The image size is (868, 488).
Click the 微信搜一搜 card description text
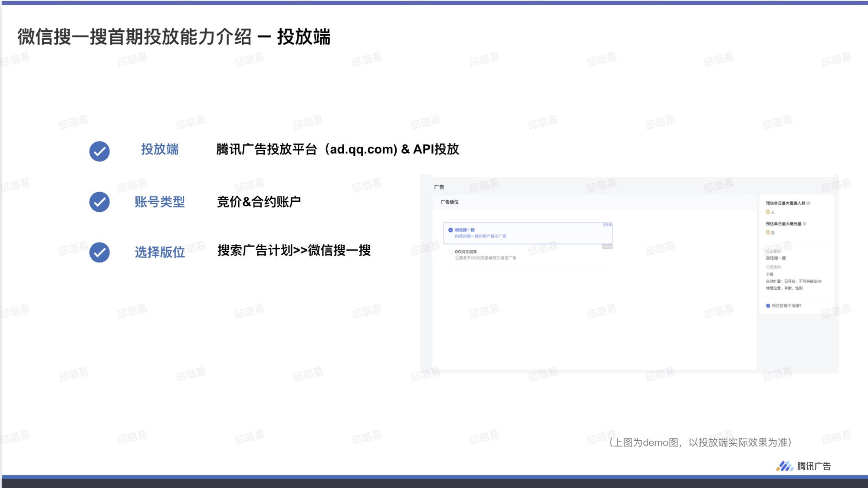pos(480,236)
